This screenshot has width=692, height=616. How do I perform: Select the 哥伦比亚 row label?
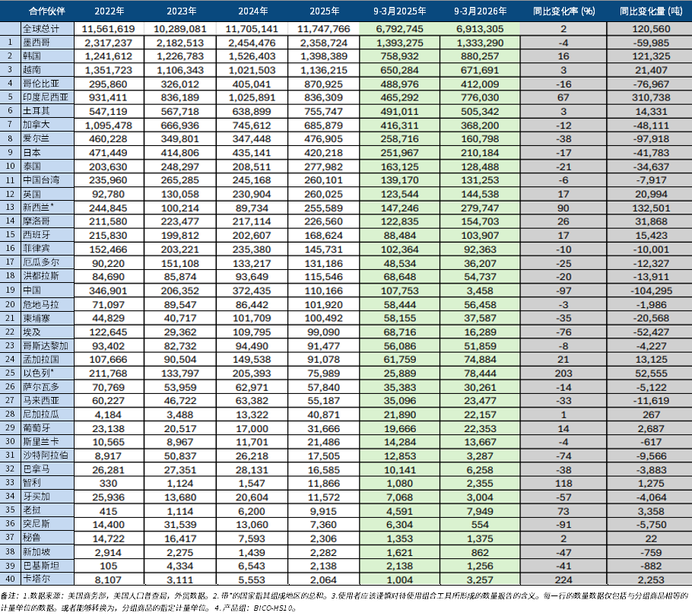click(40, 84)
